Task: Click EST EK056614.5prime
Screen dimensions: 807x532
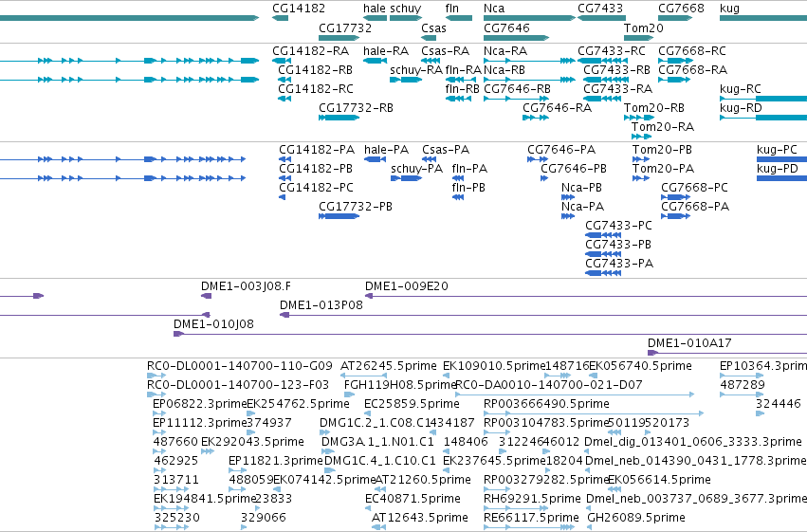Action: (660, 480)
